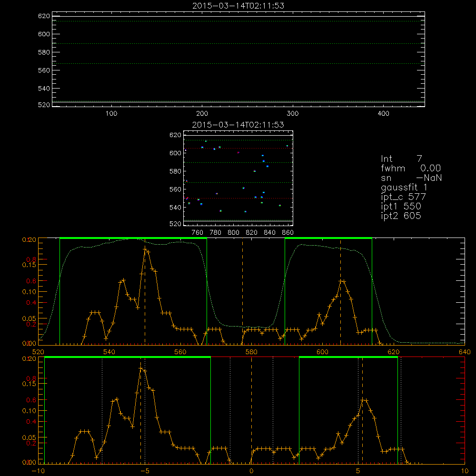Click x-axis label '540' under third plot
Image resolution: width=476 pixels, height=476 pixels.
pyautogui.click(x=109, y=352)
